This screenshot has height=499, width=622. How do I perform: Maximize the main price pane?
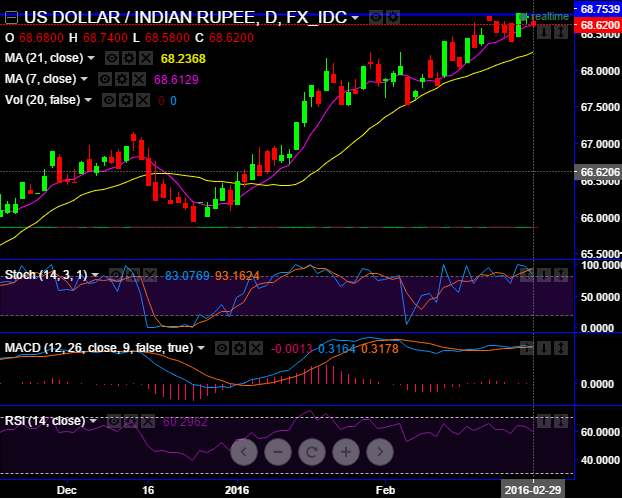click(561, 32)
